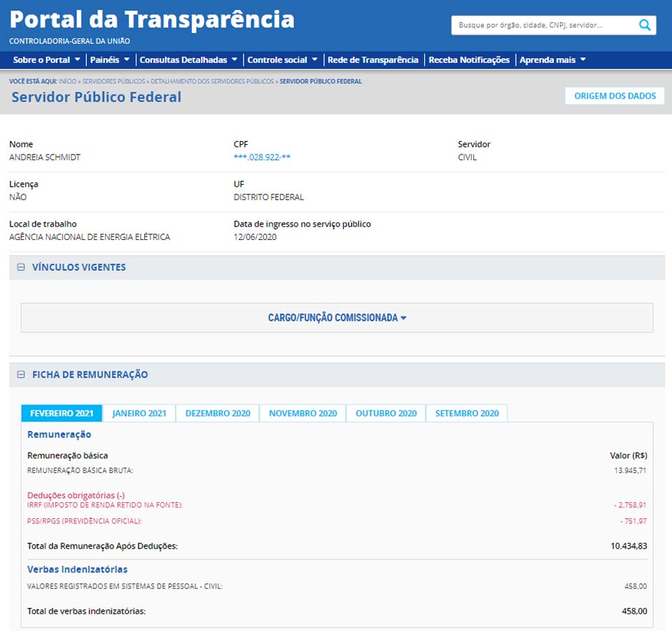The width and height of the screenshot is (672, 631).
Task: Collapse the Vínculos Vigentes section
Action: pos(20,267)
